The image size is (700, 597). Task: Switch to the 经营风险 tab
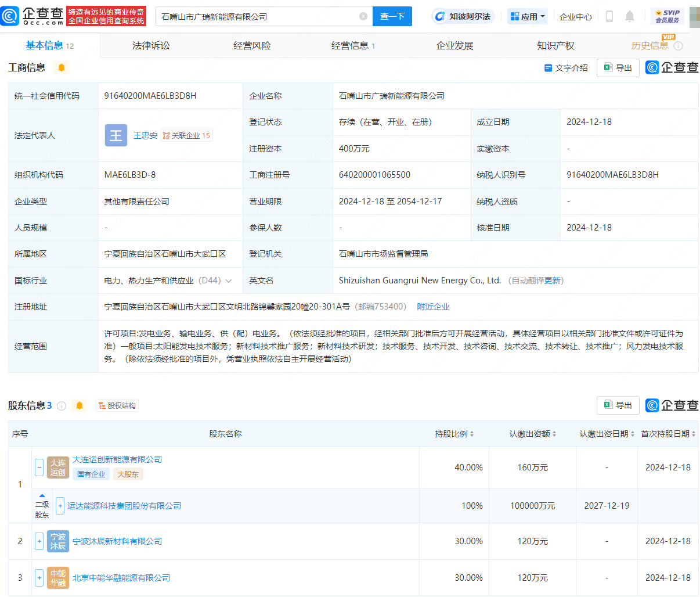[x=252, y=45]
